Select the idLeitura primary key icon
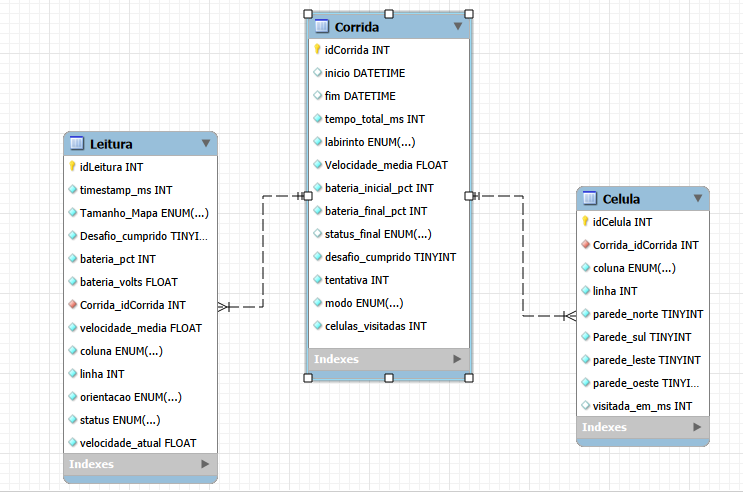Screen dimensions: 743x492 point(72,166)
